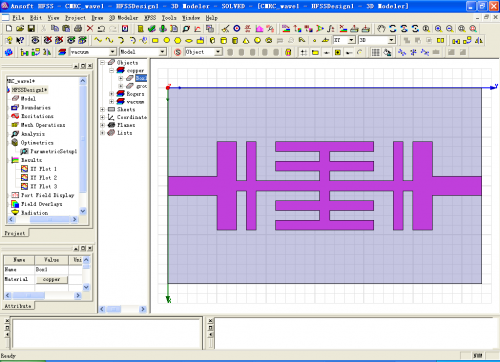Click the Delete (red X) toolbar icon

point(90,29)
